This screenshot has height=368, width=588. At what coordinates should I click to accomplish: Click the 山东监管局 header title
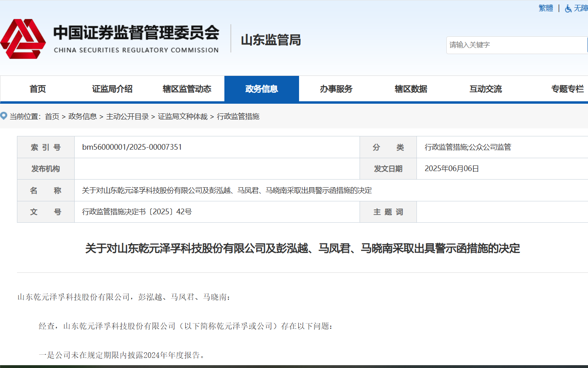pyautogui.click(x=271, y=40)
